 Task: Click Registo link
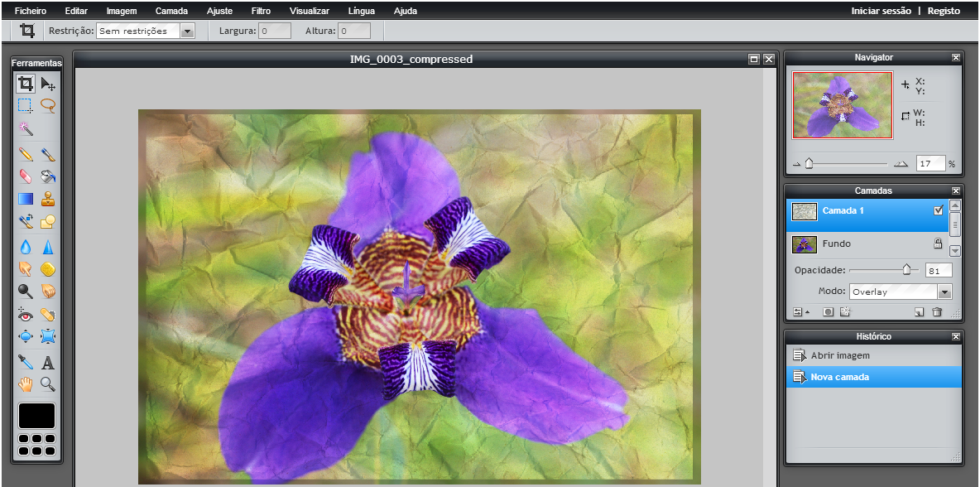coord(944,11)
